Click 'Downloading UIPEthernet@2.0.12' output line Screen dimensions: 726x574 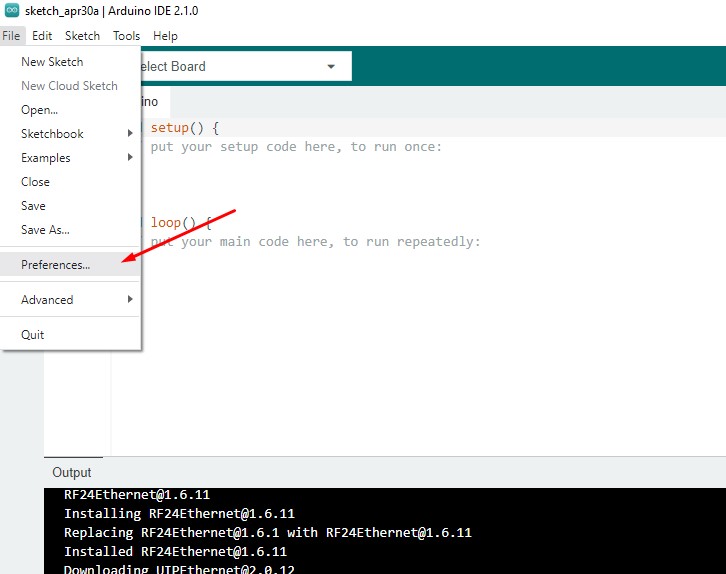[179, 568]
